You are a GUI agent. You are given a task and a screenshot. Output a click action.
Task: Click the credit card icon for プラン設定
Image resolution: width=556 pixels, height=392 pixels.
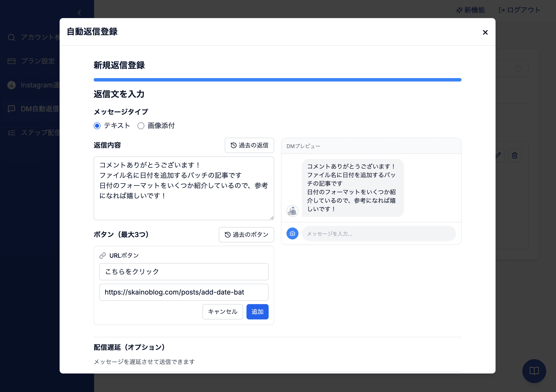11,61
